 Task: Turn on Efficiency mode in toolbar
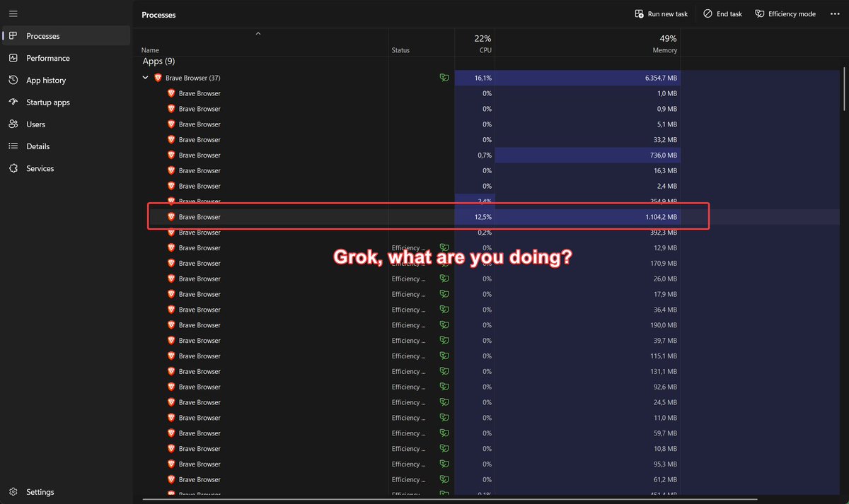(x=785, y=14)
